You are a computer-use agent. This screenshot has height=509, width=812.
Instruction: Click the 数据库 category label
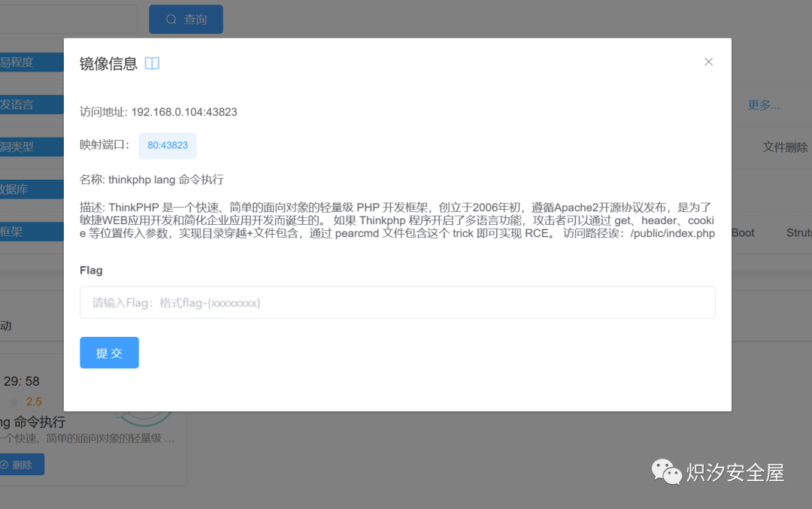[x=32, y=189]
